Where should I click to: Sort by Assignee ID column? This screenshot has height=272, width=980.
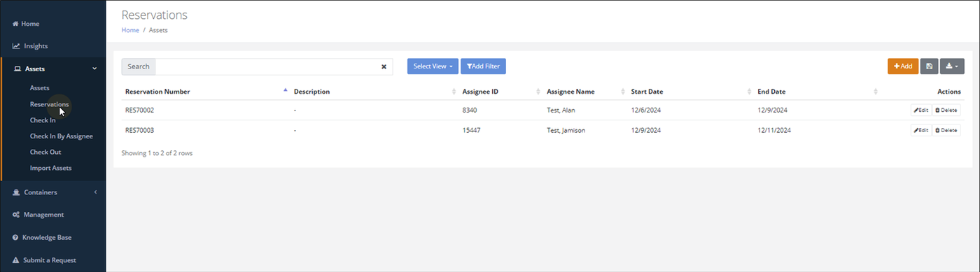538,92
